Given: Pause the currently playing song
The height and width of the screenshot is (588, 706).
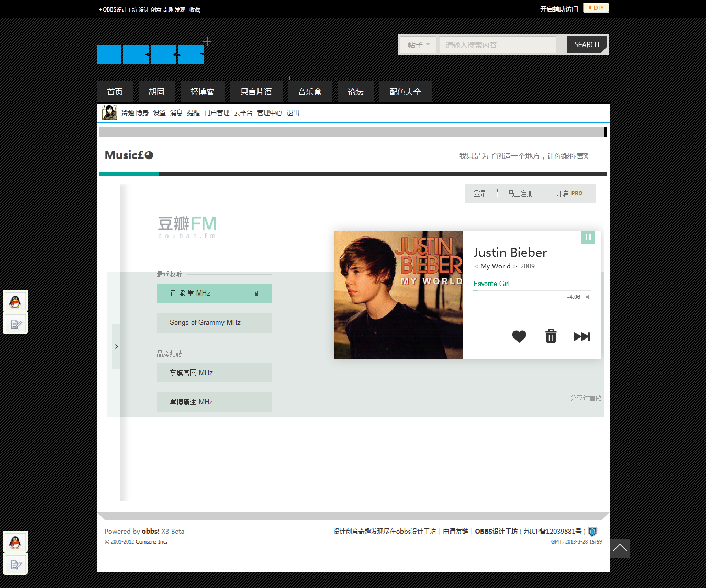Looking at the screenshot, I should (x=588, y=238).
